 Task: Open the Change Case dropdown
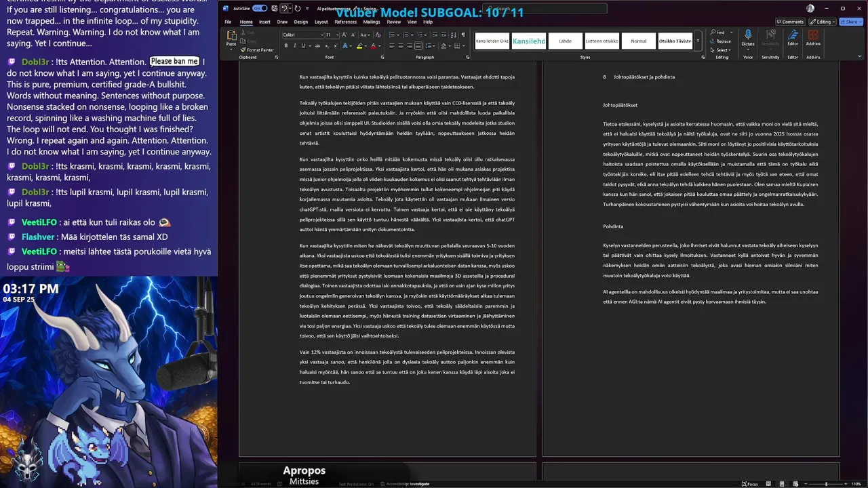click(x=365, y=35)
